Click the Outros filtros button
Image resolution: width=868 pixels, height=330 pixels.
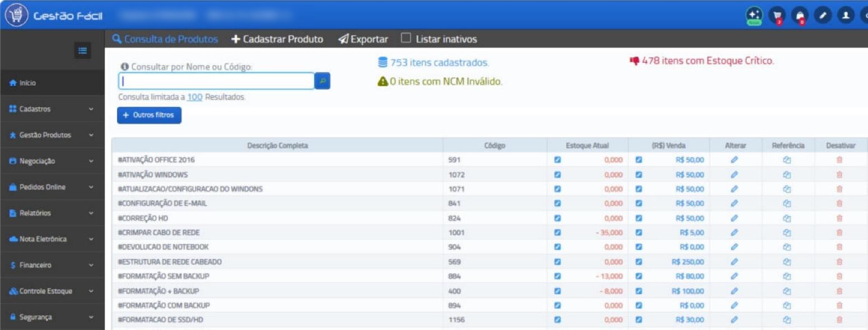(149, 115)
